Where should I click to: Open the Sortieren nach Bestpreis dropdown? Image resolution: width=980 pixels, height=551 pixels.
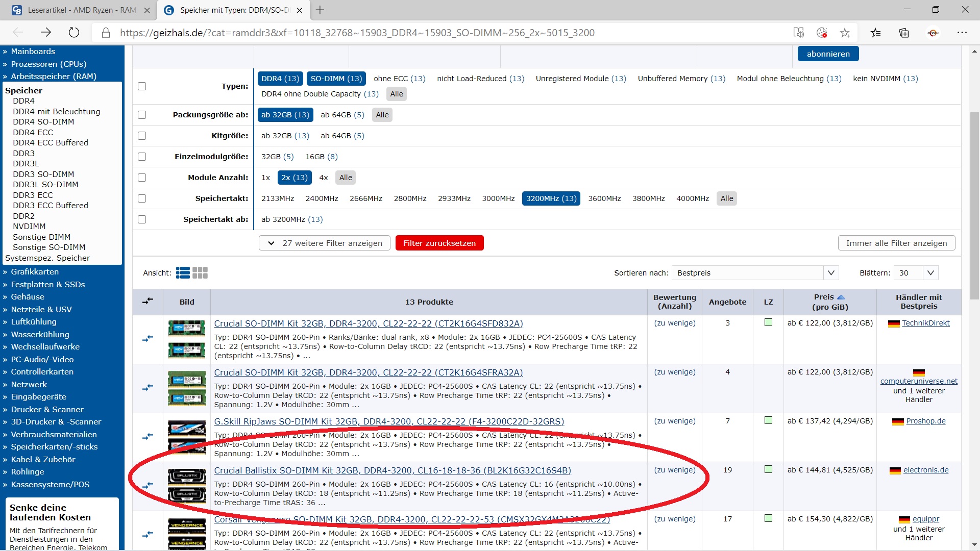[755, 273]
